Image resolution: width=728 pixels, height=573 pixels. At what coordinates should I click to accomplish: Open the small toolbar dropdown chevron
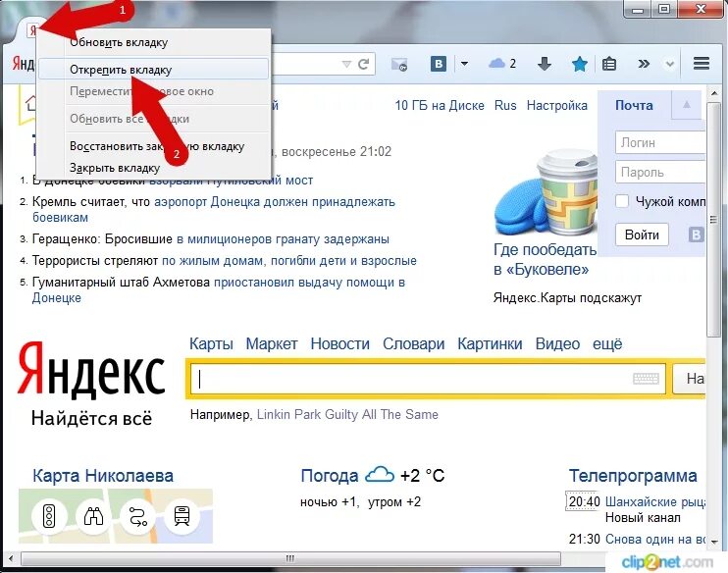point(669,64)
